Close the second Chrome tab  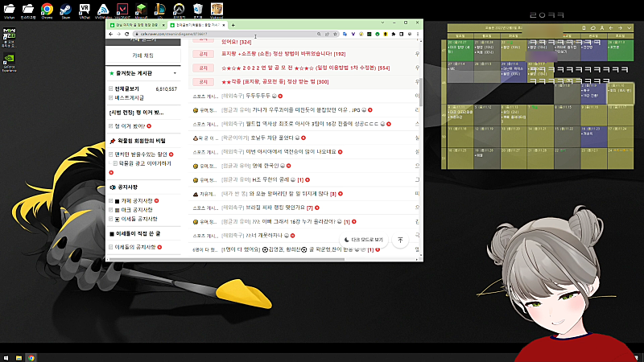(224, 25)
